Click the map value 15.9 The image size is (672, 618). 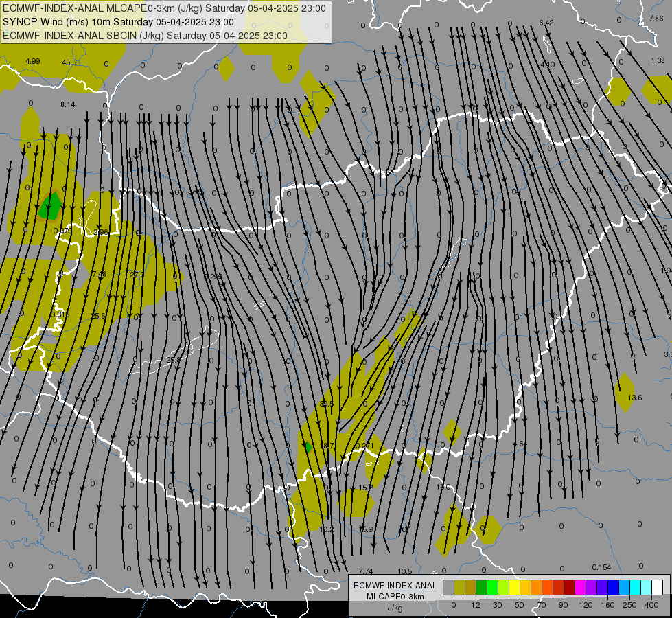click(366, 529)
